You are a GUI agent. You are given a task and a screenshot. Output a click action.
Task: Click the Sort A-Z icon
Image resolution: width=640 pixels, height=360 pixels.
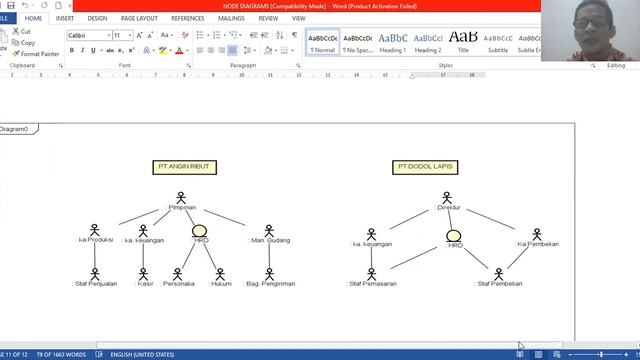click(x=280, y=36)
